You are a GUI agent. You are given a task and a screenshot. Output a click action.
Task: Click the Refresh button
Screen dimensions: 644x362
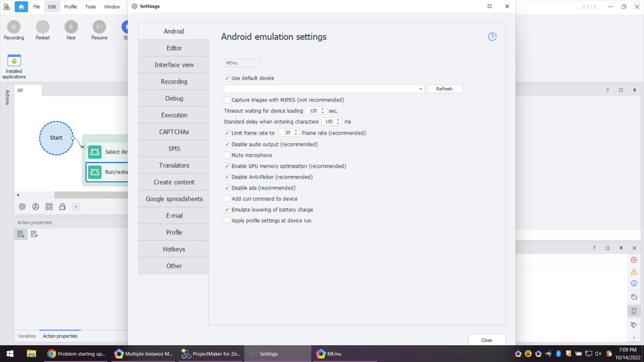click(x=444, y=89)
